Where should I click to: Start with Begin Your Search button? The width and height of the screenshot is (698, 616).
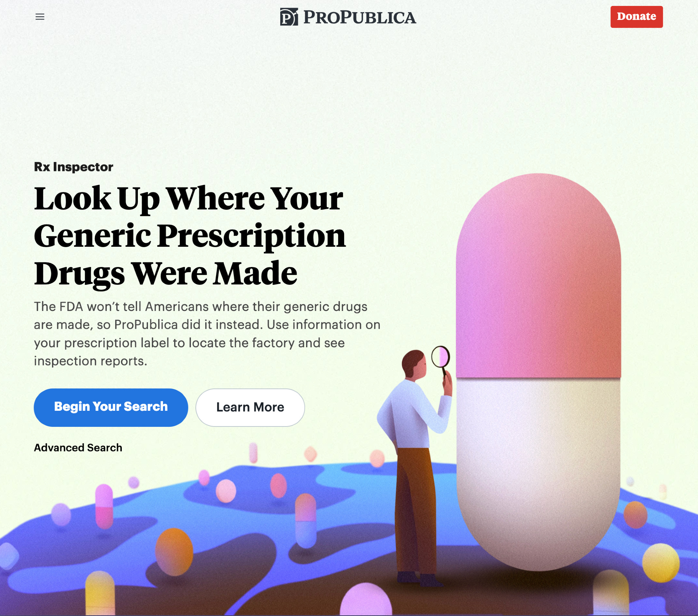coord(111,407)
